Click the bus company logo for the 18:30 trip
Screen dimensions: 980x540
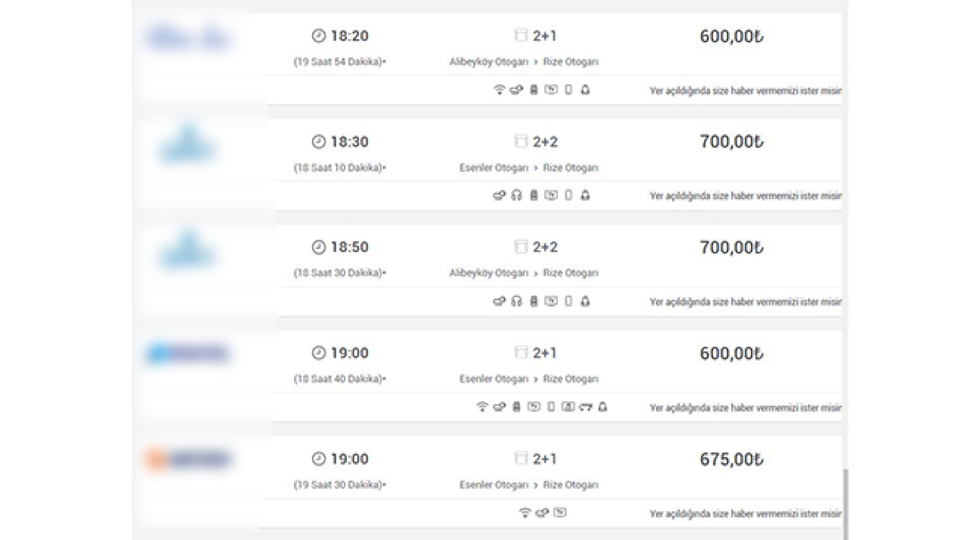(187, 145)
